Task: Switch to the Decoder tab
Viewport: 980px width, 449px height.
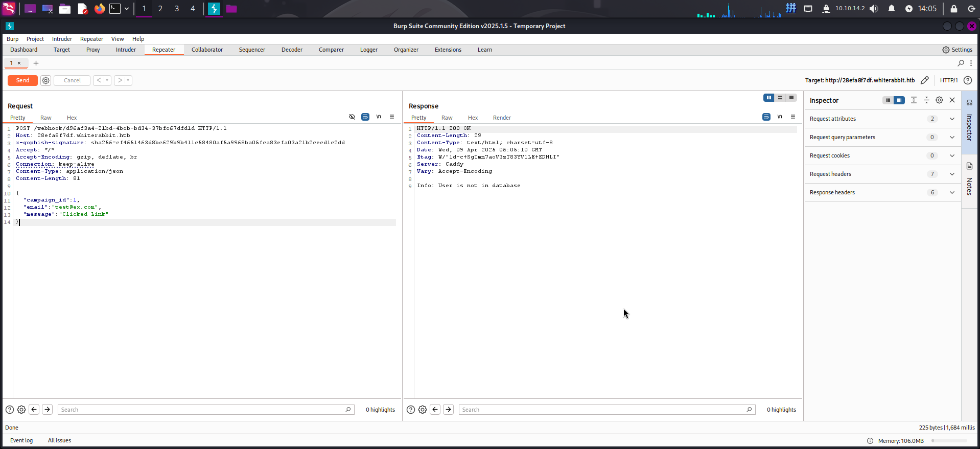Action: pos(292,50)
